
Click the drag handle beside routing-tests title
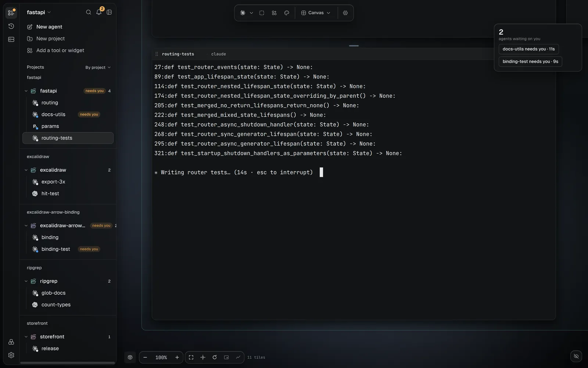tap(157, 54)
